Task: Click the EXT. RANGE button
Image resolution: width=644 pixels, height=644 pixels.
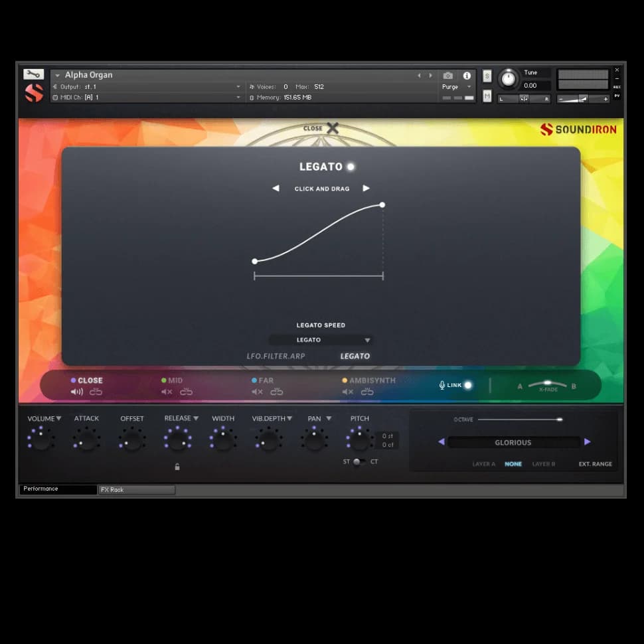Action: [595, 464]
